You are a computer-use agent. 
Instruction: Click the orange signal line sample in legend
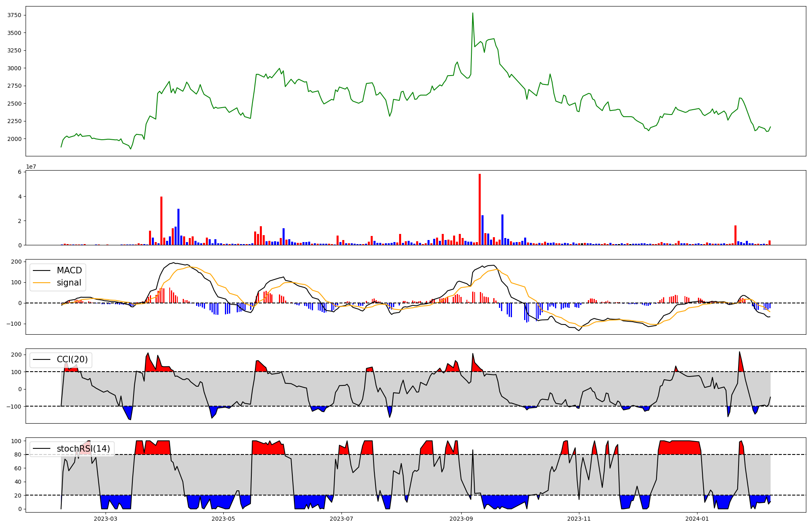click(41, 283)
